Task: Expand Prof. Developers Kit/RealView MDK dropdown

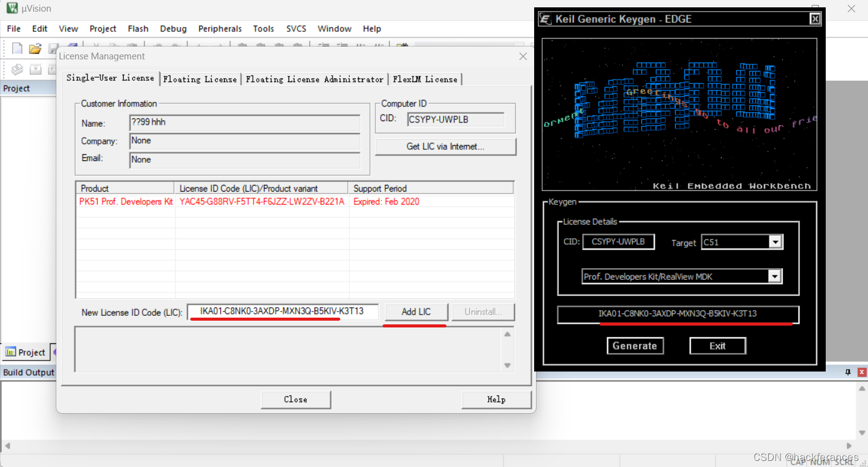Action: [x=776, y=277]
